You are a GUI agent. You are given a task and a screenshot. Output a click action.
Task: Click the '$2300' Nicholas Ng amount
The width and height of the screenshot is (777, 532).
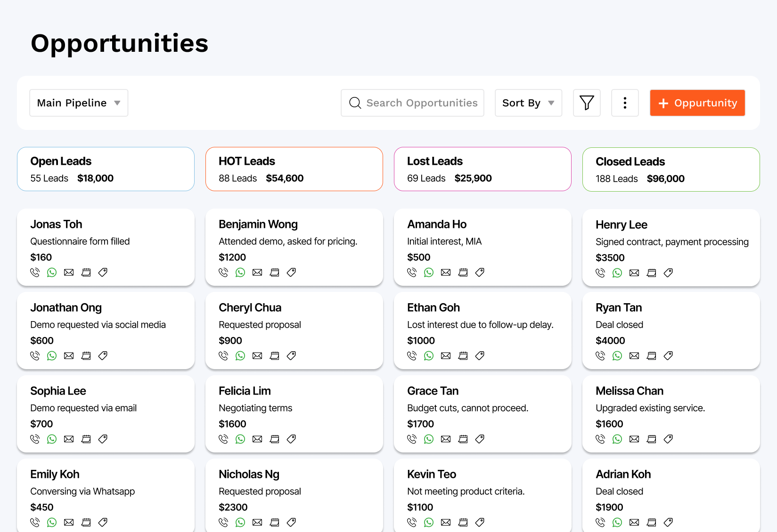pyautogui.click(x=233, y=507)
